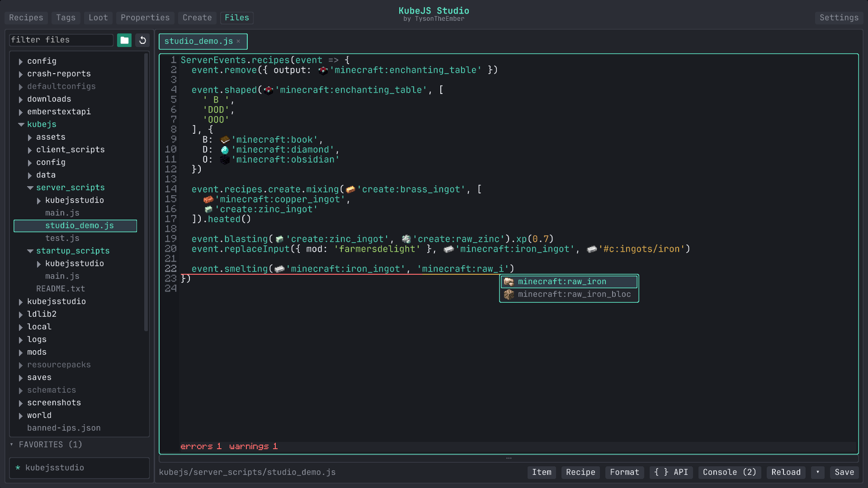Format the current script
The width and height of the screenshot is (868, 488).
tap(624, 473)
